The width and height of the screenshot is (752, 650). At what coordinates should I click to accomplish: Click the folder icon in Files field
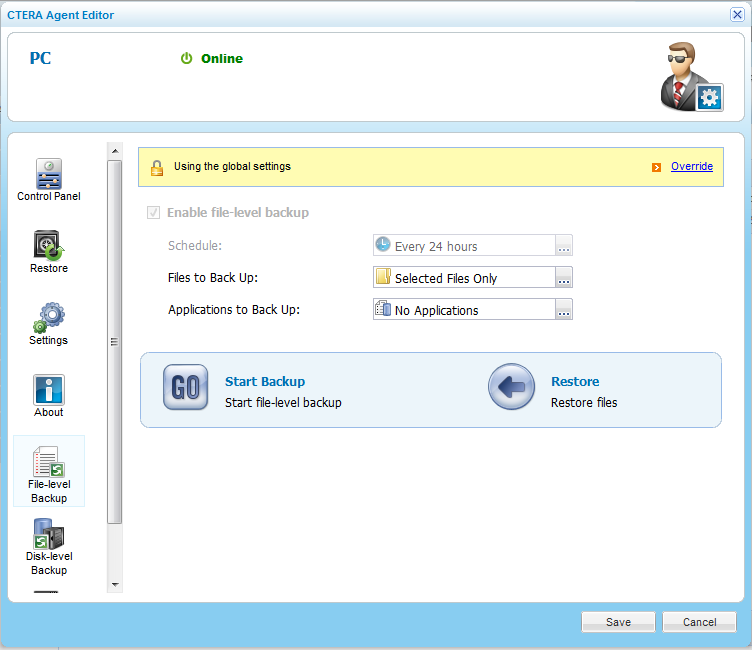coord(383,276)
